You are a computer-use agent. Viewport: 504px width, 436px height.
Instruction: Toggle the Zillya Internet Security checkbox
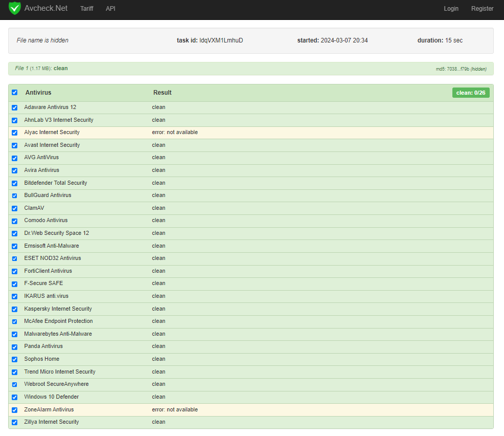(14, 422)
